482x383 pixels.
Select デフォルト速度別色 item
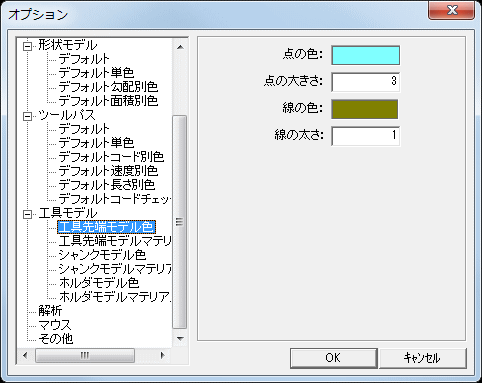click(x=108, y=171)
